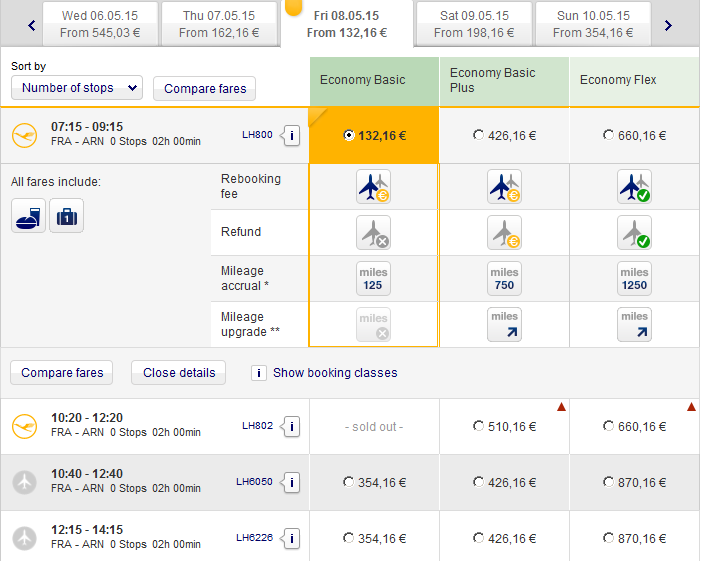Open info icon for flight LH800
Image resolution: width=702 pixels, height=561 pixels.
(x=292, y=135)
